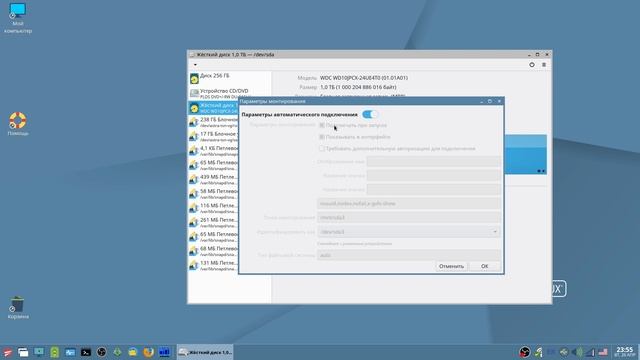Select 'Жёсткий диск' WDC entry in list
This screenshot has height=360, width=640.
(x=213, y=108)
